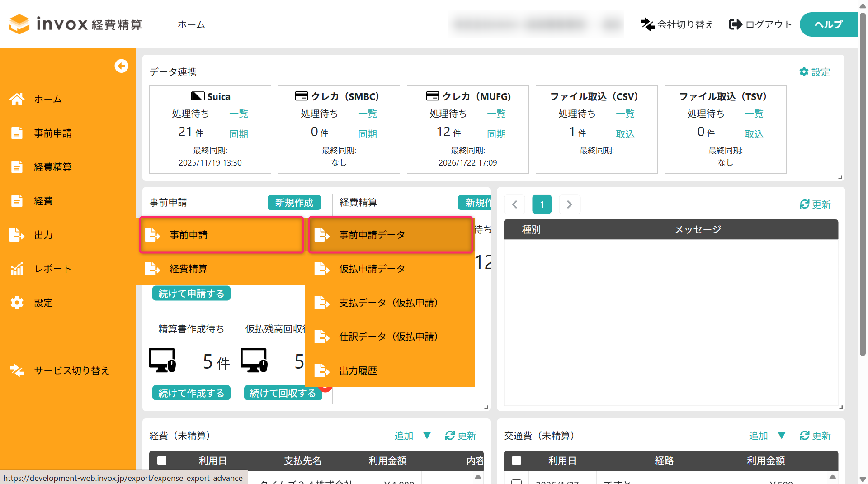Tick the first transportation expense row checkbox

coord(516,482)
